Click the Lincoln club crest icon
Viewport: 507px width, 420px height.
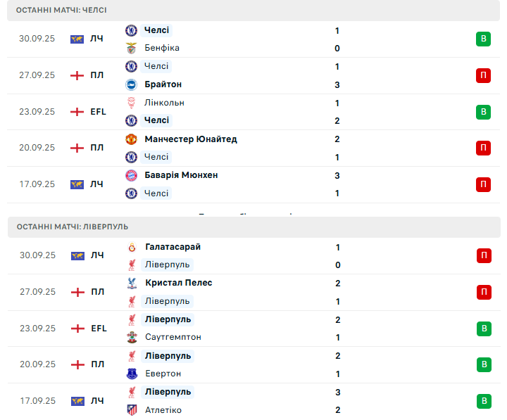131,103
